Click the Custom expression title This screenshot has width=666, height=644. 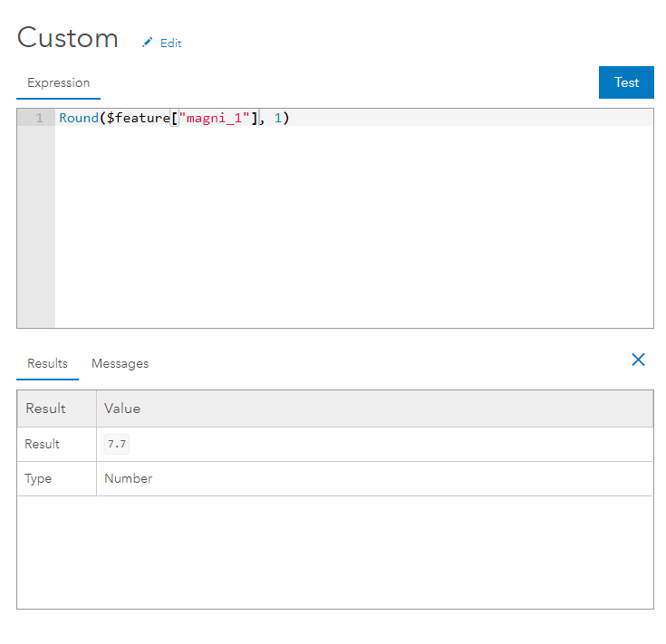[68, 38]
